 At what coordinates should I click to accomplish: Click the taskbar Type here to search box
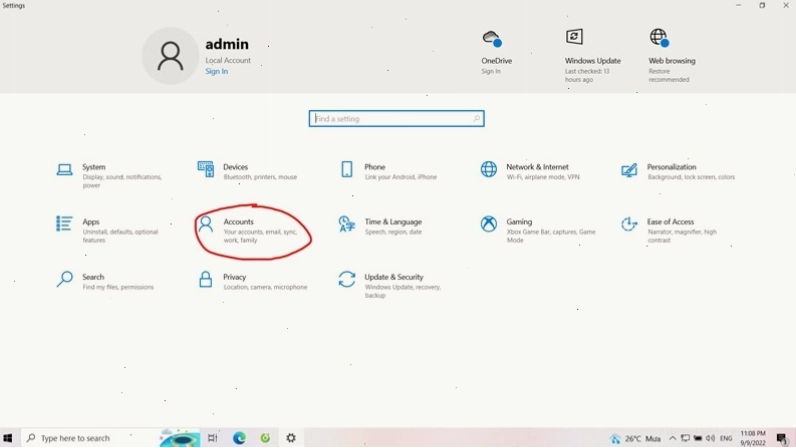click(x=90, y=438)
